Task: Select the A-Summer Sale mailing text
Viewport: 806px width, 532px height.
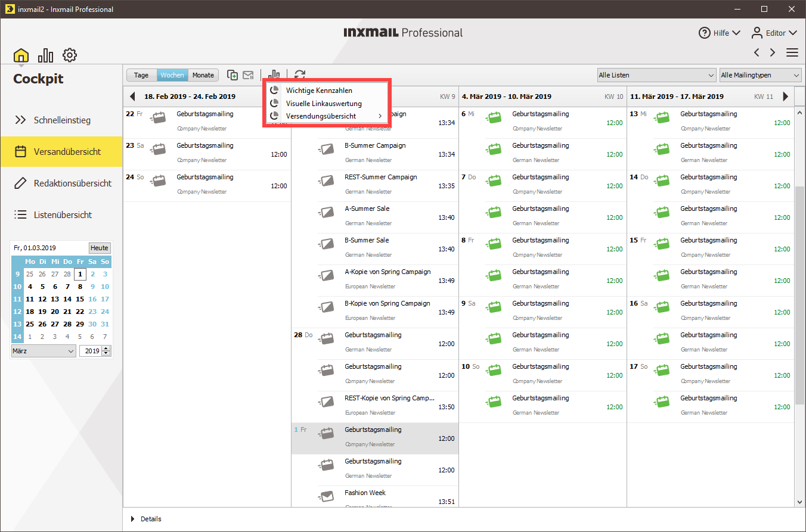Action: coord(367,209)
